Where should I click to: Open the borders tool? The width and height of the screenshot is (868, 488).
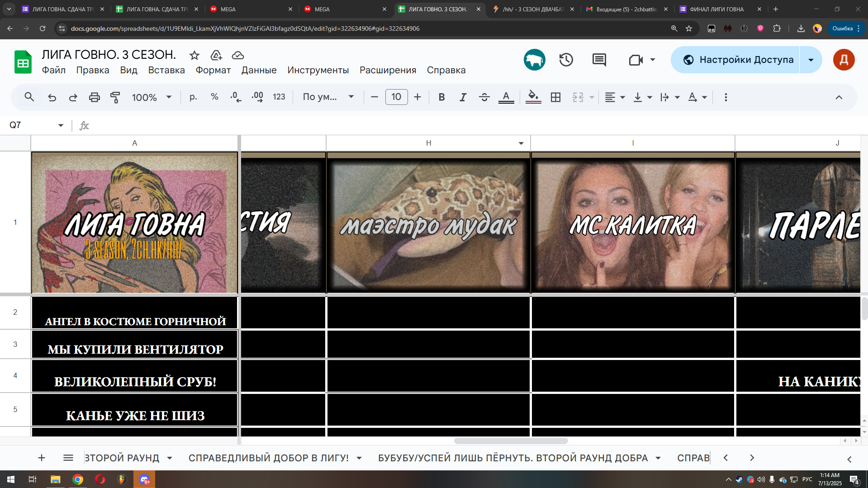555,97
